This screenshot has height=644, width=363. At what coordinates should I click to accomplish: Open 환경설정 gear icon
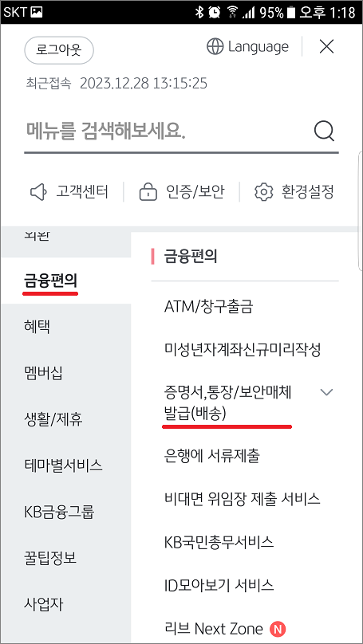[264, 192]
